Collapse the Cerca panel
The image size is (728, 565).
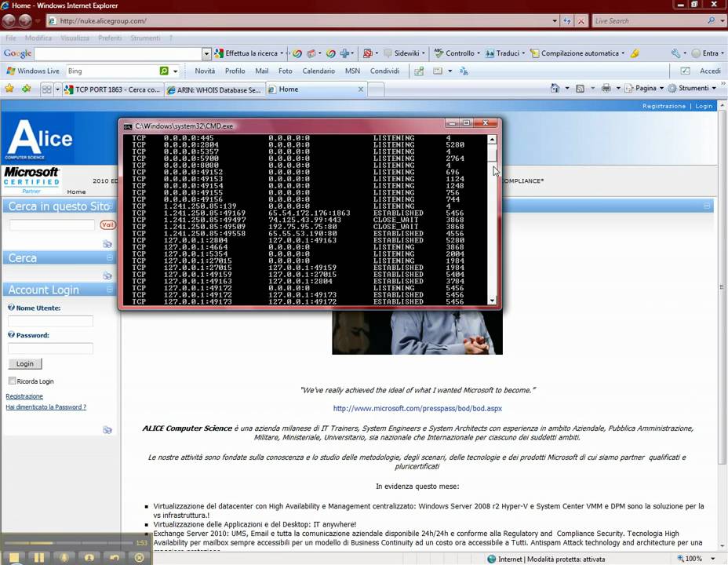[110, 257]
